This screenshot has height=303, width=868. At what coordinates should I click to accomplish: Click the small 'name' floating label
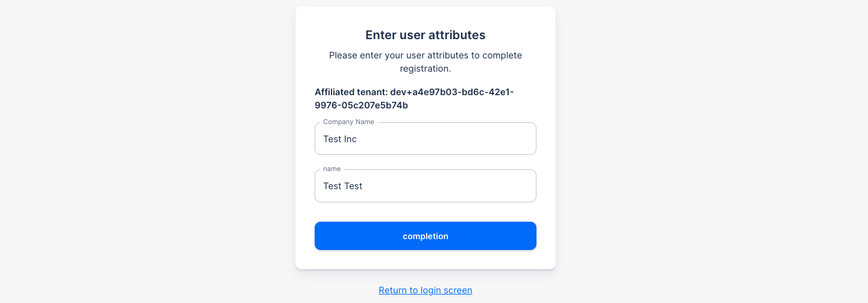pyautogui.click(x=332, y=169)
